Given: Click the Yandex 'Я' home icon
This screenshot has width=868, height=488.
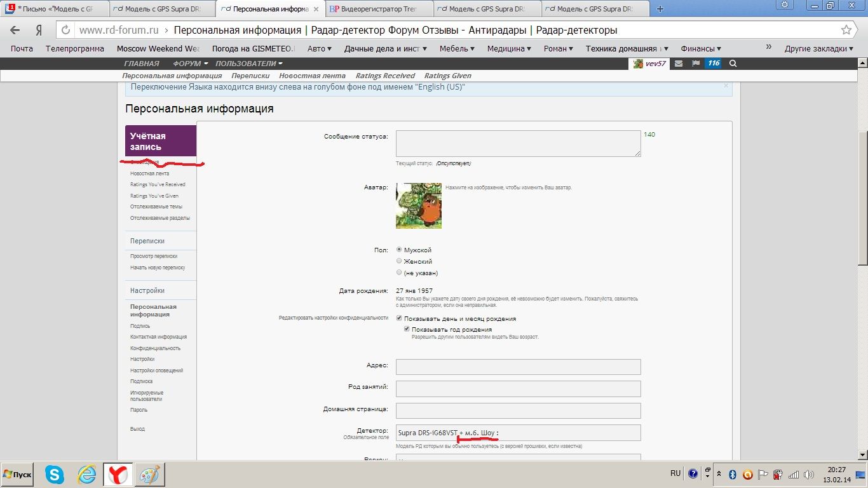Looking at the screenshot, I should pyautogui.click(x=39, y=30).
